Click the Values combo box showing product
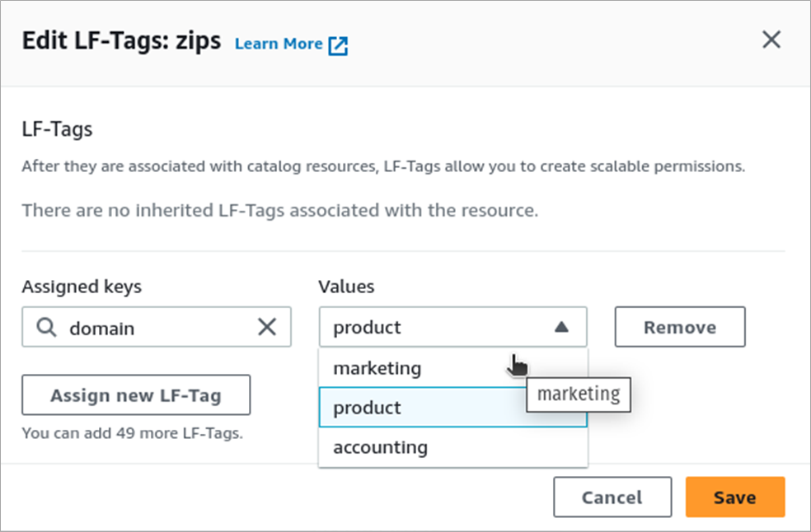 pyautogui.click(x=437, y=327)
